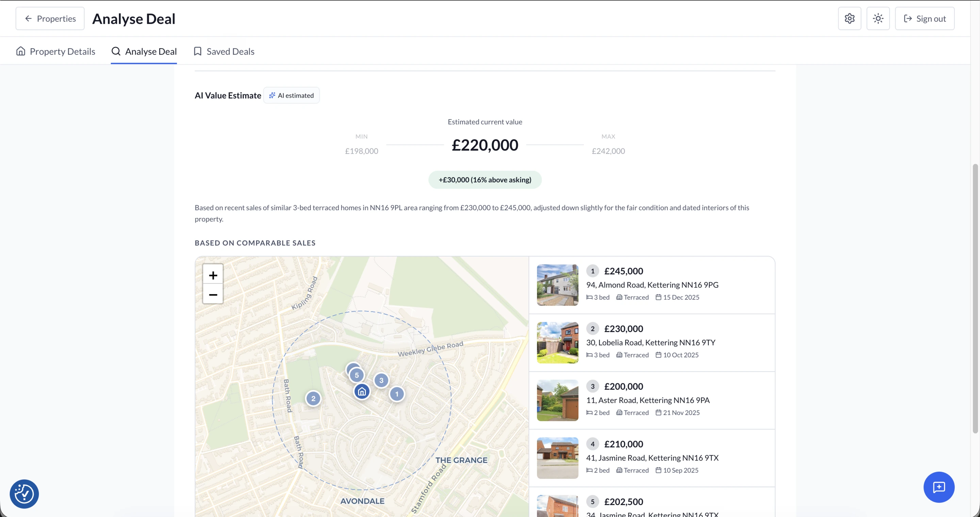Click map marker number 5
This screenshot has height=517, width=980.
pyautogui.click(x=357, y=375)
